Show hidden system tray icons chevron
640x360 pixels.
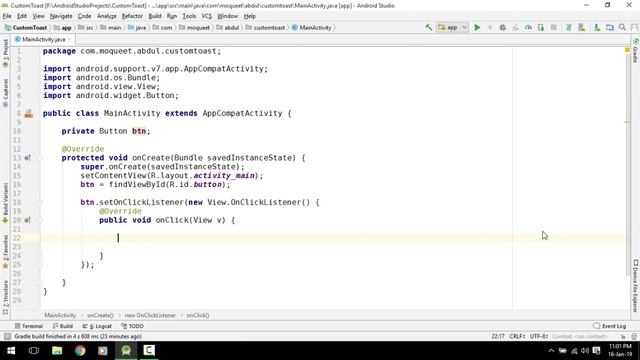[551, 351]
